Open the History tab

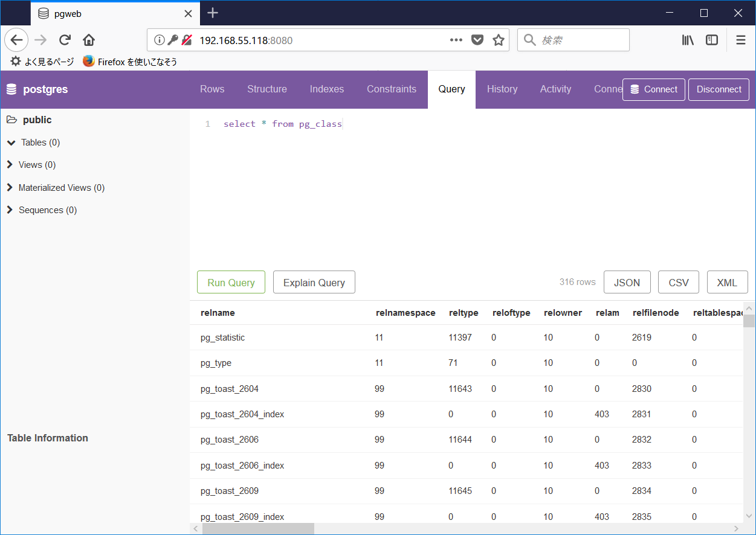click(502, 89)
